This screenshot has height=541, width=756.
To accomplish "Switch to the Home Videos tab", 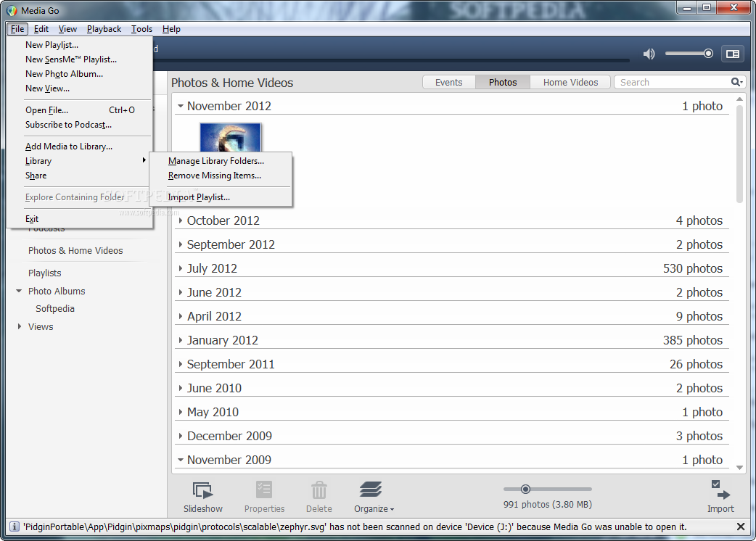I will (570, 83).
